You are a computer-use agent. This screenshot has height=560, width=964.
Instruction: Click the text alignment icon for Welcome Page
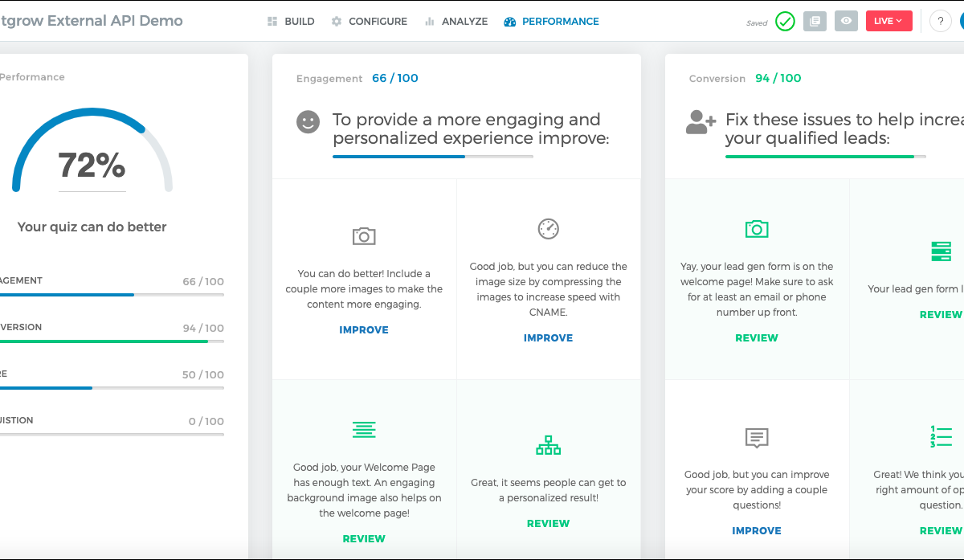[364, 430]
